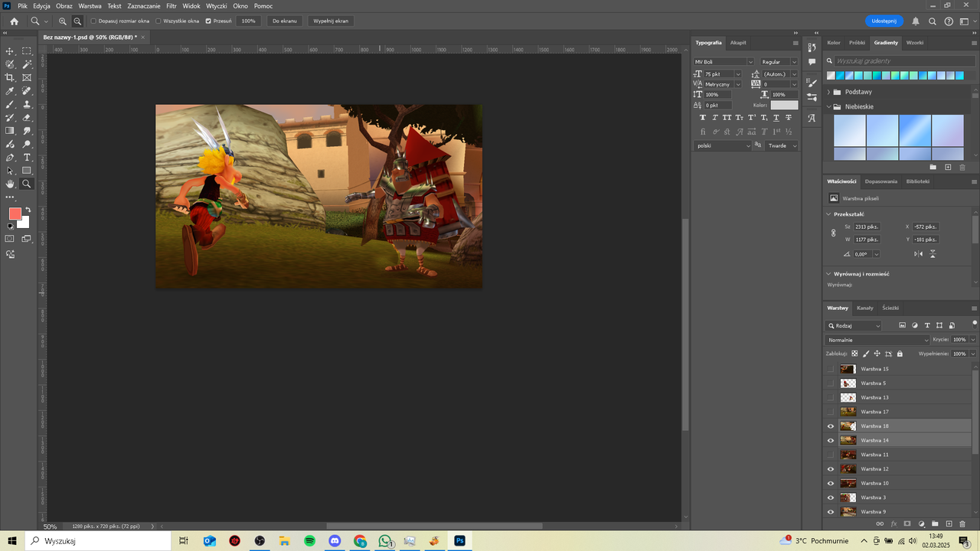Create a new layer group
980x551 pixels.
point(935,524)
